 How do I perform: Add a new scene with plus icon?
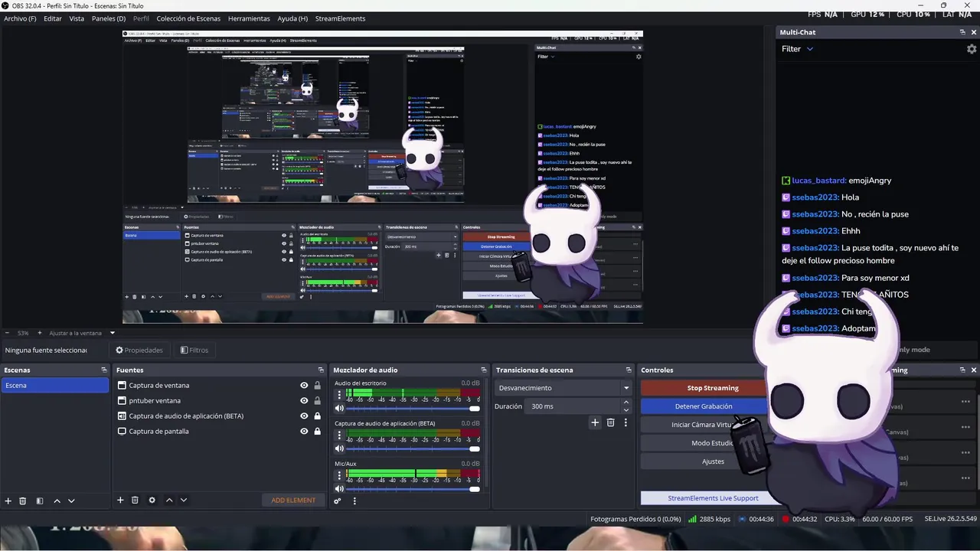point(8,500)
